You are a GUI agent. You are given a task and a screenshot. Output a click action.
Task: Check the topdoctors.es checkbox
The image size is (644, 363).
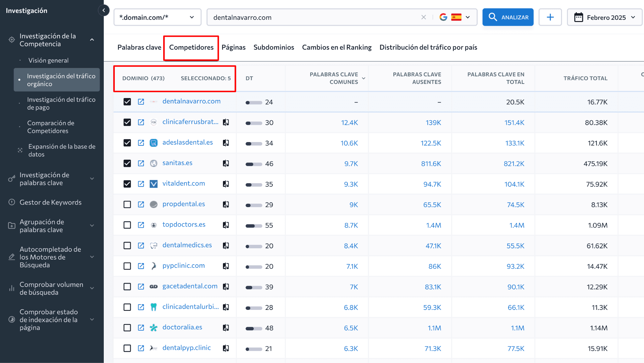click(x=127, y=225)
